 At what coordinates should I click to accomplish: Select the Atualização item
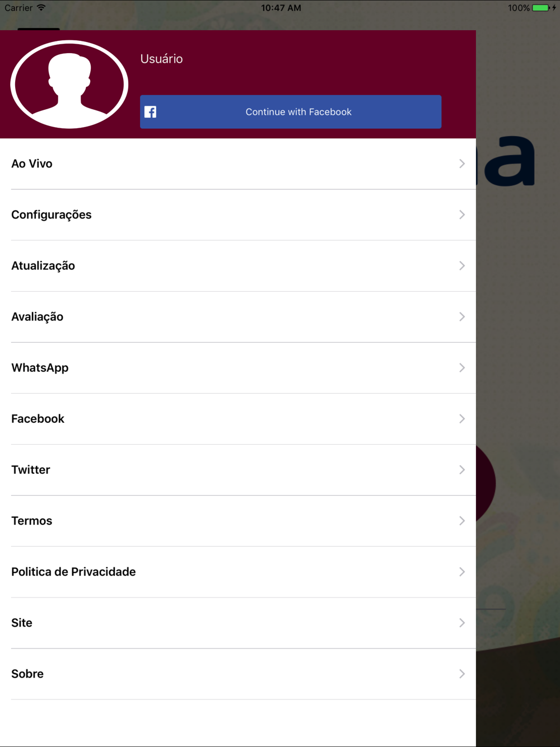[x=238, y=266]
